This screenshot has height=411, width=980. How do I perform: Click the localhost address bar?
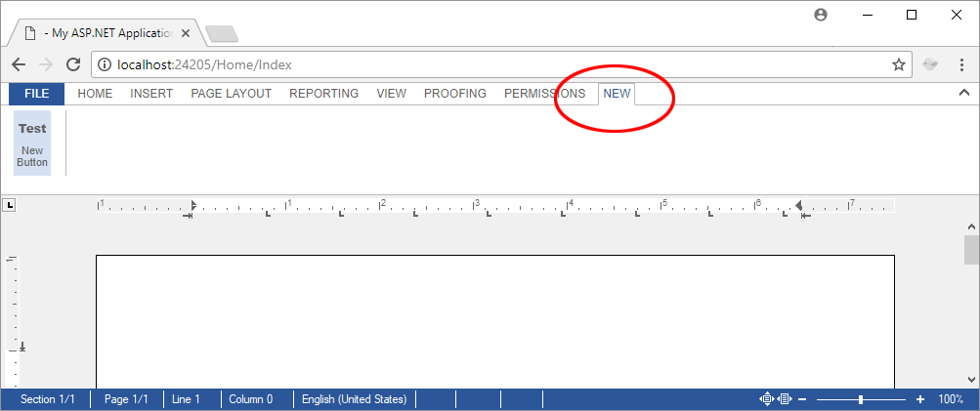tap(501, 64)
